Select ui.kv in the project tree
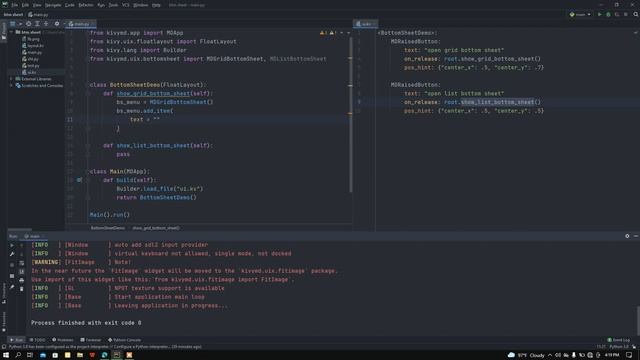640x360 pixels. coord(29,72)
